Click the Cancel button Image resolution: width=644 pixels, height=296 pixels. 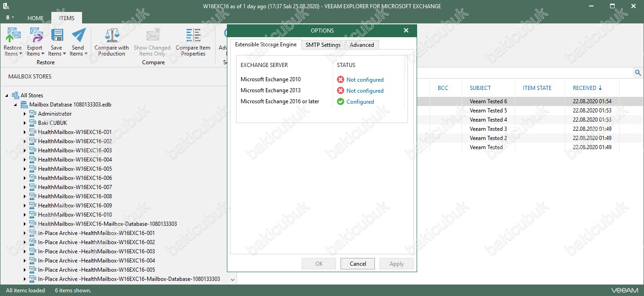(x=358, y=264)
